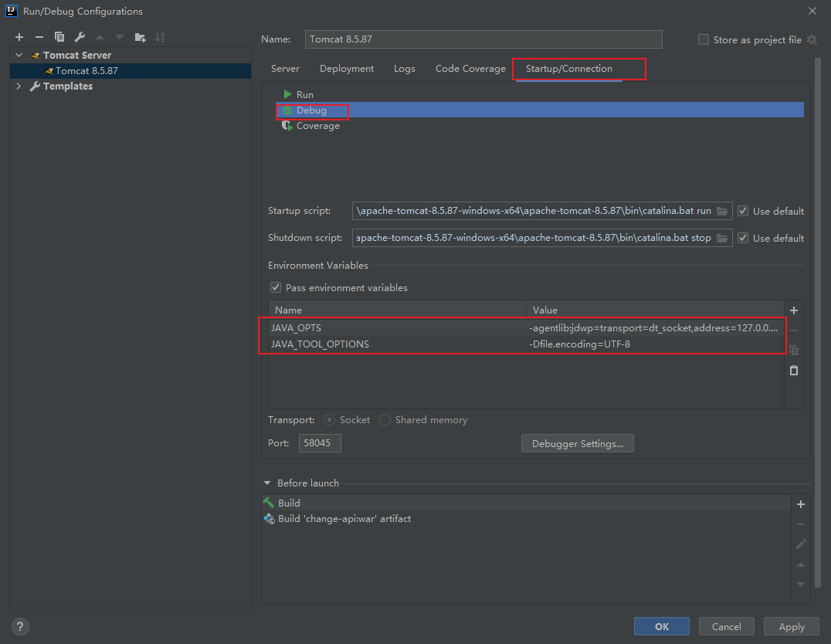
Task: Edit the before launch task
Action: point(801,544)
